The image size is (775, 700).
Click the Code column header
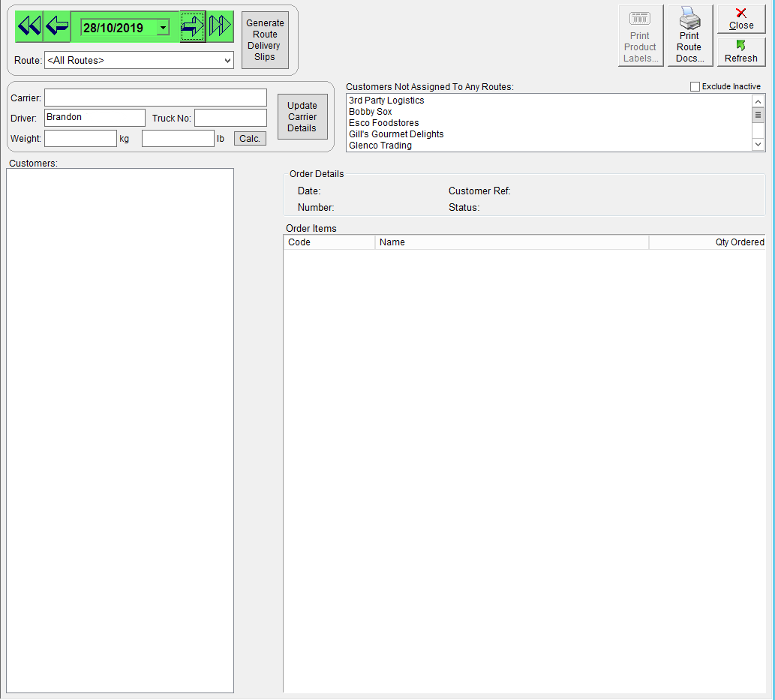[329, 242]
